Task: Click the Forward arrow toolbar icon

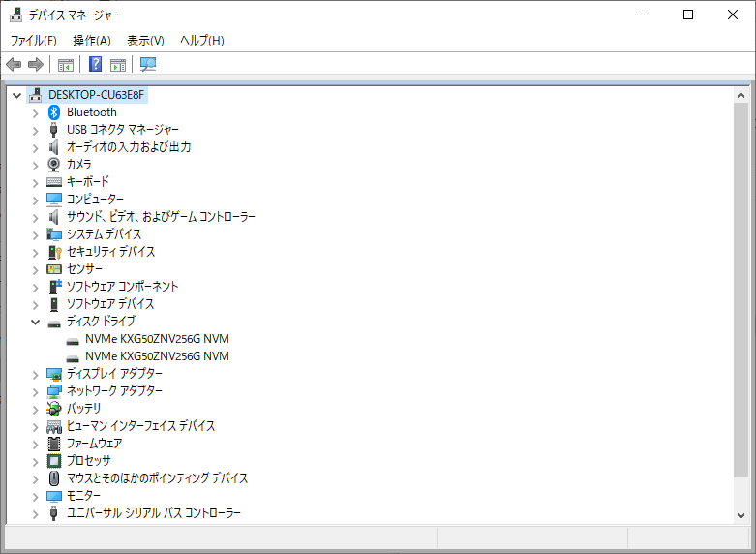Action: tap(36, 64)
